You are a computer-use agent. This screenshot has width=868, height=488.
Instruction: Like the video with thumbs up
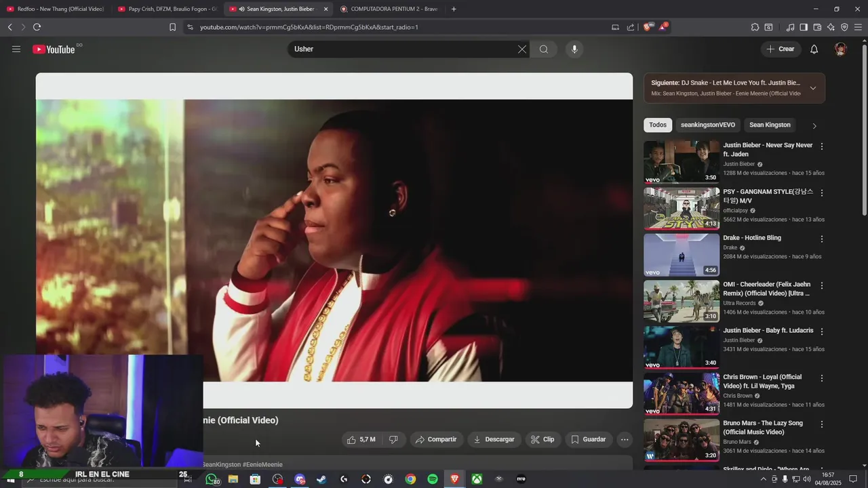363,439
